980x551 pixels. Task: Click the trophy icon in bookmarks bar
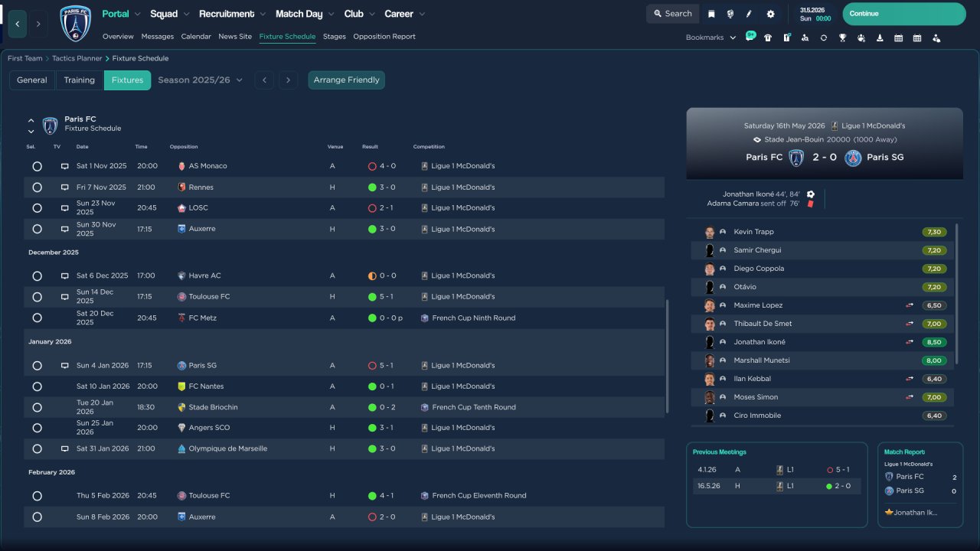coord(842,37)
